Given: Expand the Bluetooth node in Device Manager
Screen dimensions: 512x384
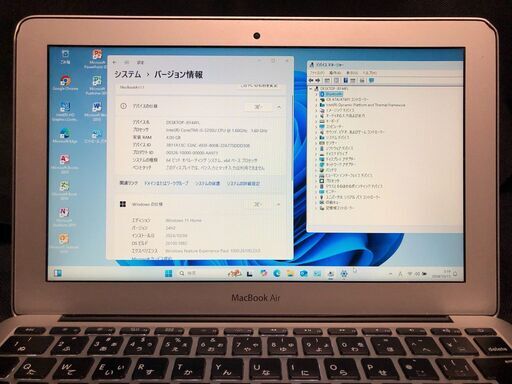Looking at the screenshot, I should coord(316,94).
